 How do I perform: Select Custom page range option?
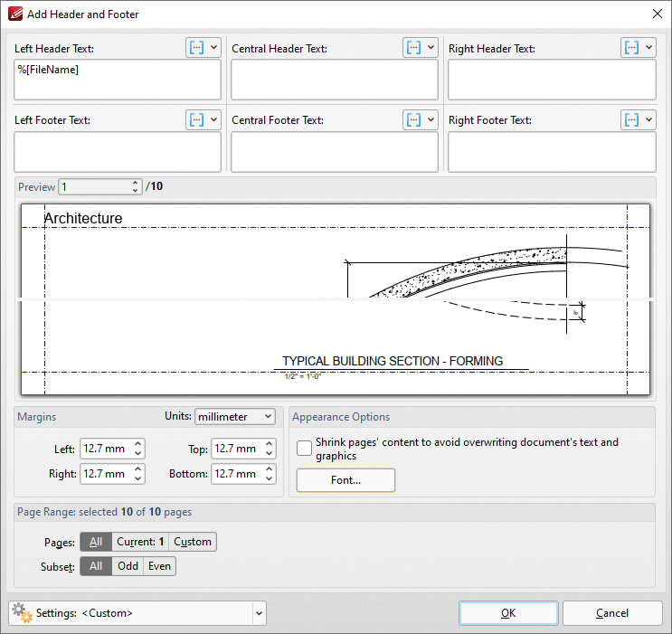(x=193, y=542)
